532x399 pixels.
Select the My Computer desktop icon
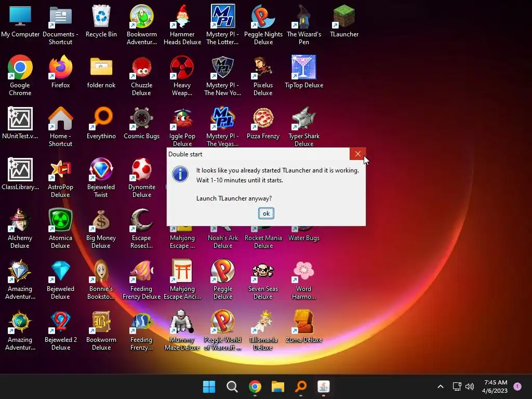[20, 21]
